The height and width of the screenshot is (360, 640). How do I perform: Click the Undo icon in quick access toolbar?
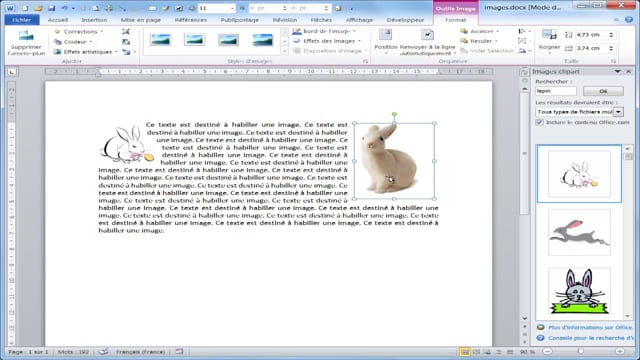point(64,8)
